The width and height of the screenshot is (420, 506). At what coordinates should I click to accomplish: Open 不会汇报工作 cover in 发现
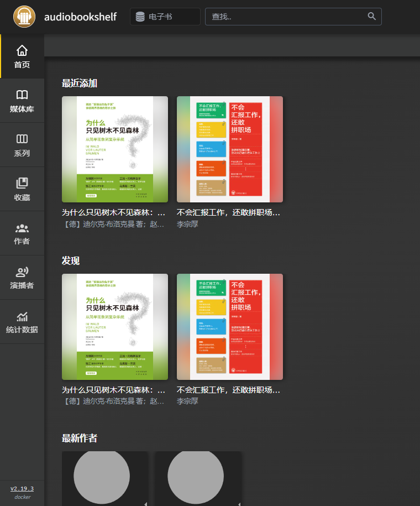point(230,327)
